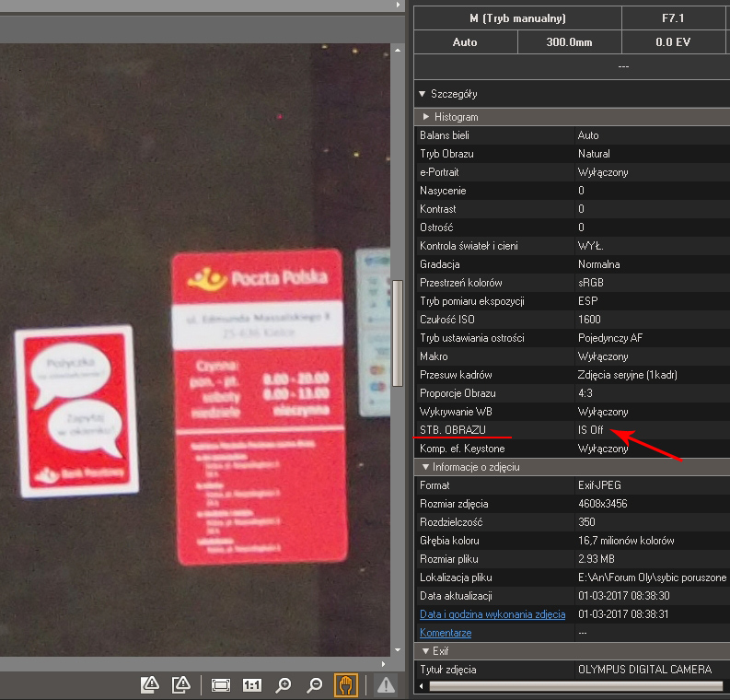Collapse the Exif section

point(426,651)
